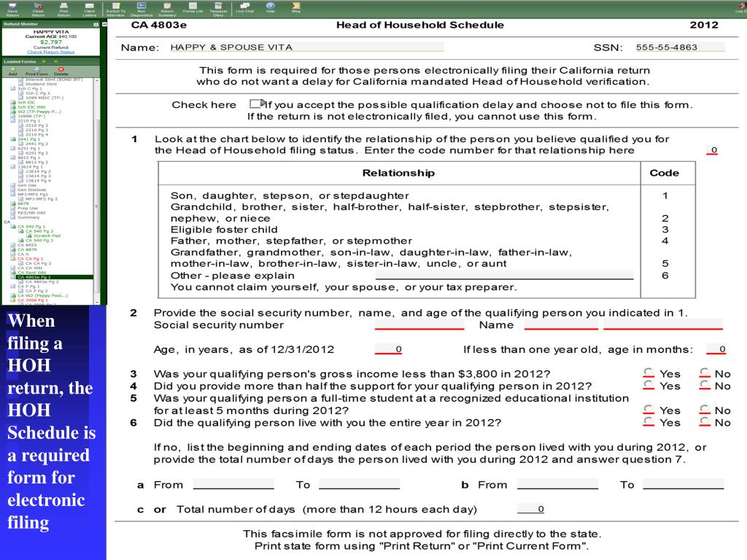Open the Forms List icon
Screen dimensions: 747x560
(x=193, y=7)
